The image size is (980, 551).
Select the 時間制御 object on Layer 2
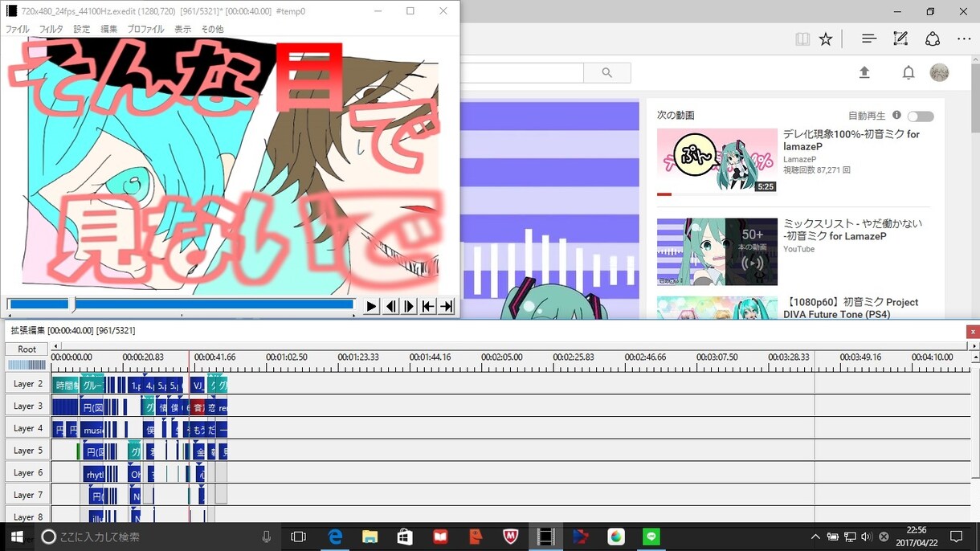tap(66, 385)
